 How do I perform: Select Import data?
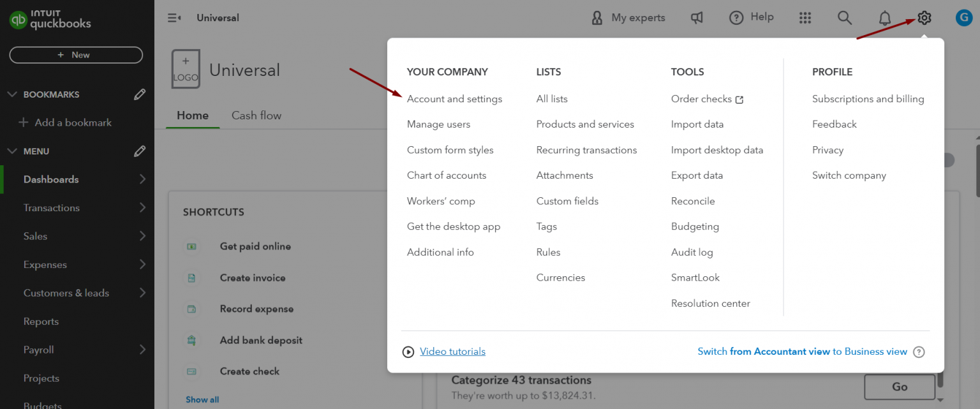point(697,124)
